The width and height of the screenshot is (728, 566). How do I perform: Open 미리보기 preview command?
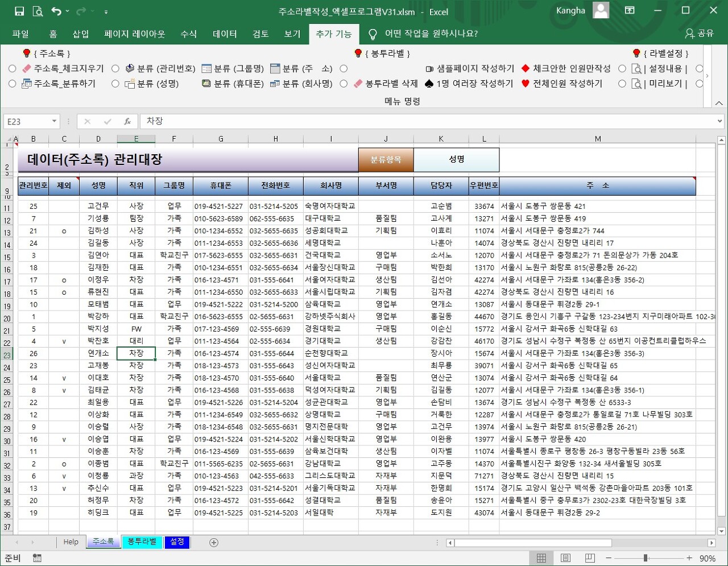coord(660,83)
